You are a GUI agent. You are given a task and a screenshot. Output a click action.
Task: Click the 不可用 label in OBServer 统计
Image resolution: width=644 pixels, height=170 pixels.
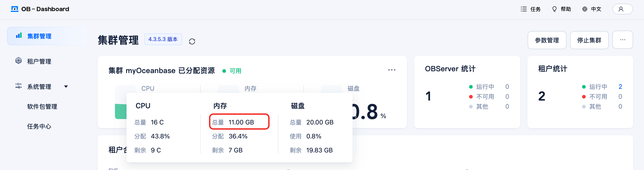pyautogui.click(x=485, y=96)
